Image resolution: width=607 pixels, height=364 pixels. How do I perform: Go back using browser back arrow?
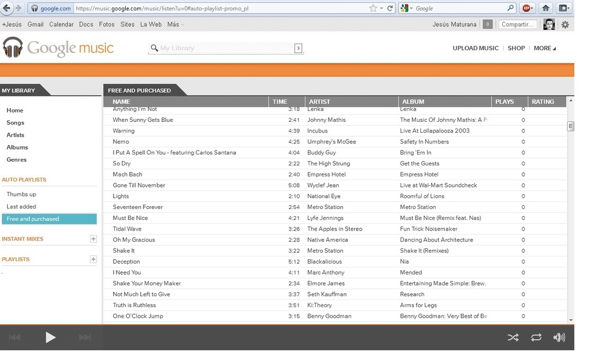7,8
